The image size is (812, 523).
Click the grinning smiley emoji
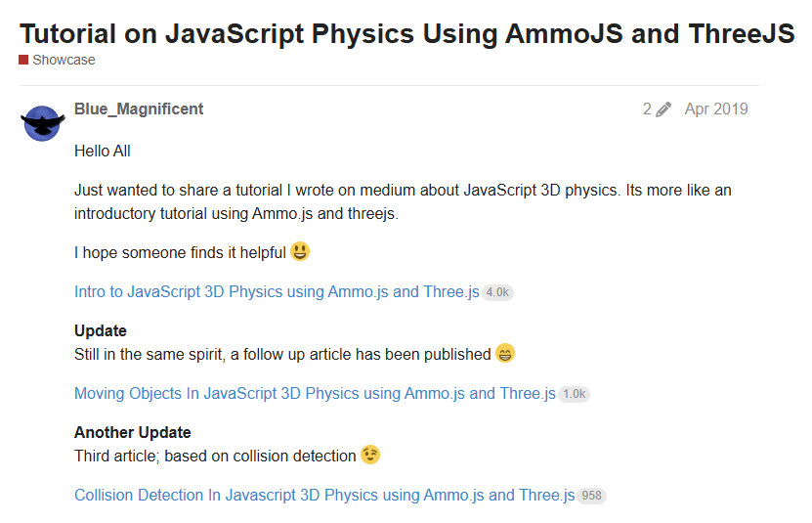pos(300,252)
